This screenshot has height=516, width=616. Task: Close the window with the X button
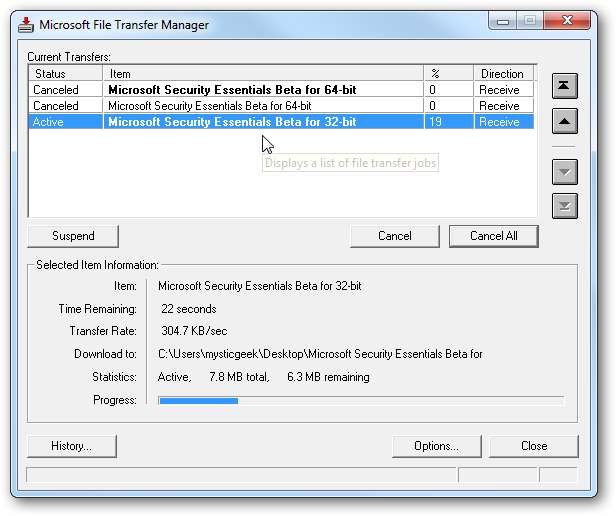(x=567, y=21)
